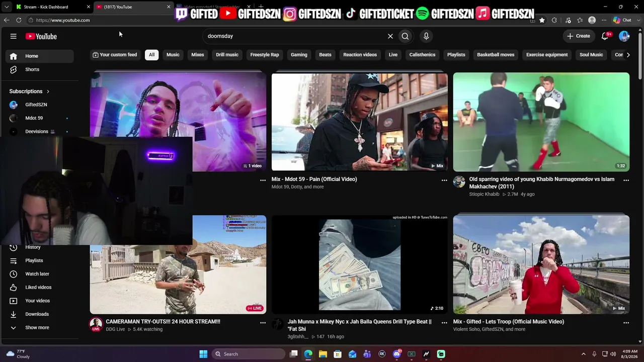Open the Edge extensions puzzle icon
644x362 pixels.
pos(554,20)
